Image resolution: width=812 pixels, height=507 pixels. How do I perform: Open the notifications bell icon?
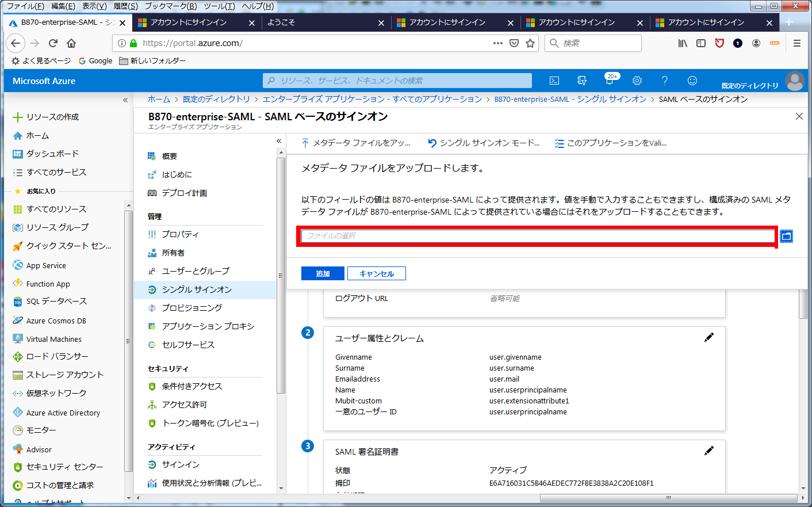[610, 81]
